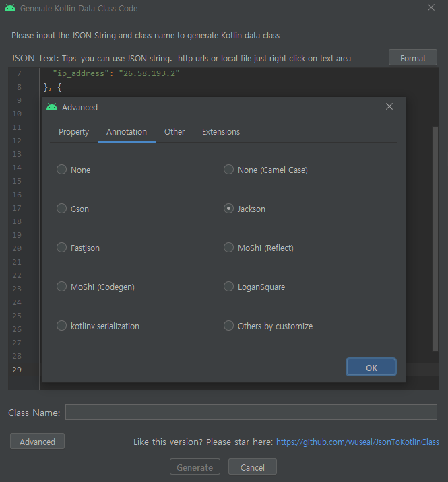
Task: Cancel the data class generation
Action: point(253,467)
